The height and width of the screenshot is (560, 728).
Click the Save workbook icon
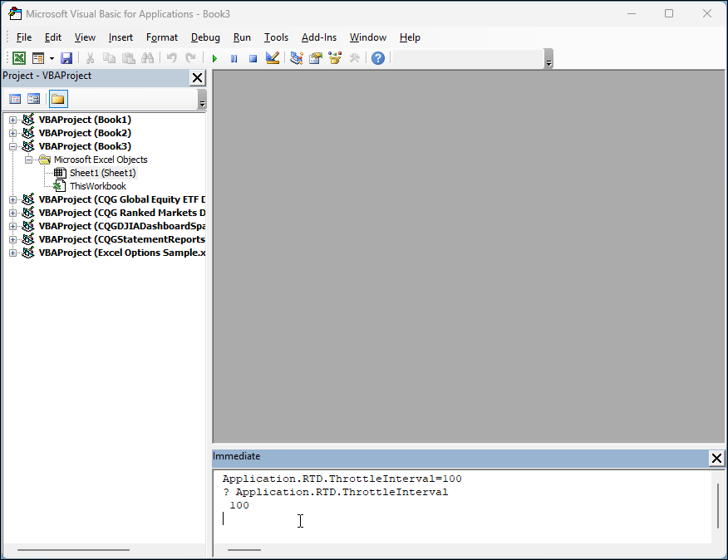(66, 58)
